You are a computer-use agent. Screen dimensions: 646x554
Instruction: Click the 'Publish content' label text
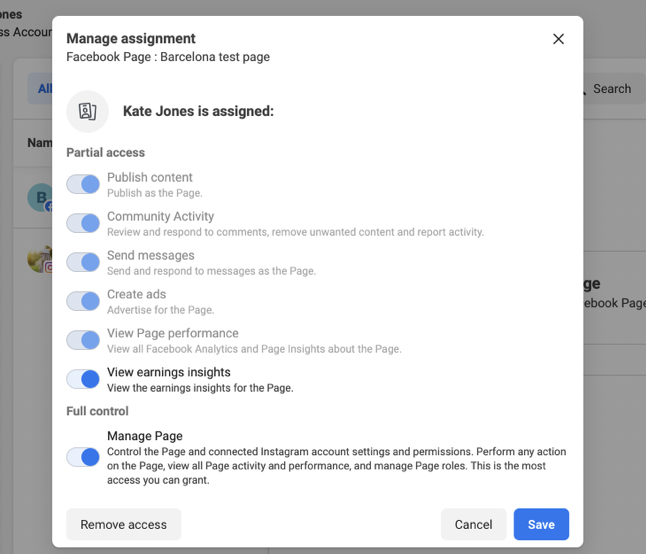[x=150, y=178]
